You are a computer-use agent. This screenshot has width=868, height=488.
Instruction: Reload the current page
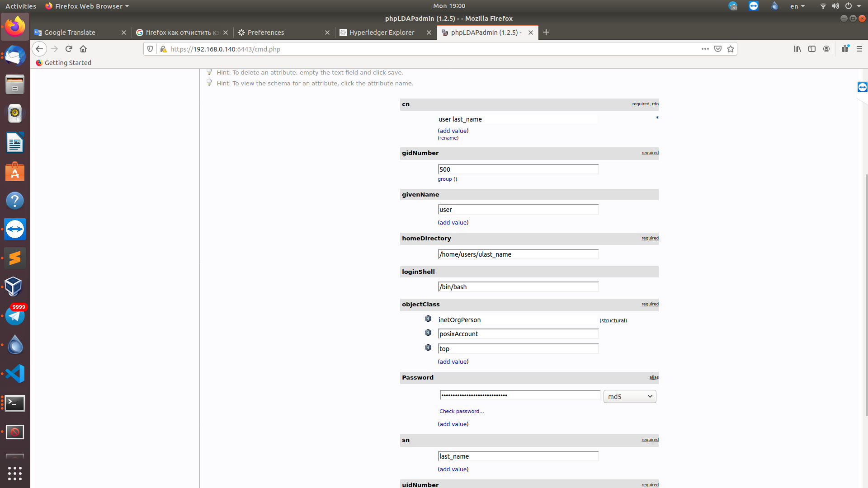69,49
